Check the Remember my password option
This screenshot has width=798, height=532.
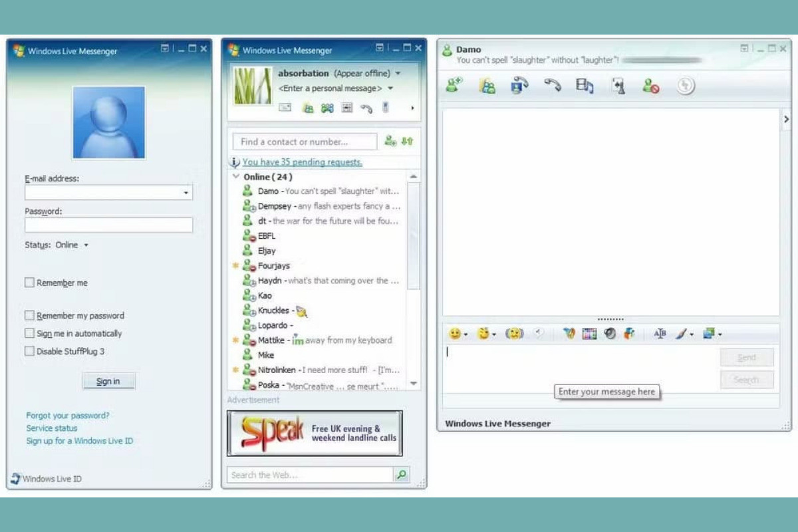click(x=29, y=315)
